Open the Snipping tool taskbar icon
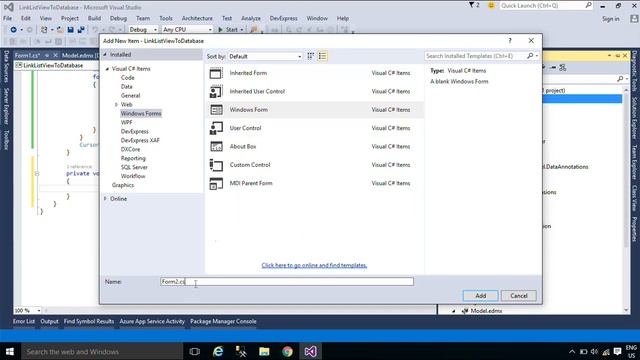This screenshot has height=360, width=640. click(241, 351)
